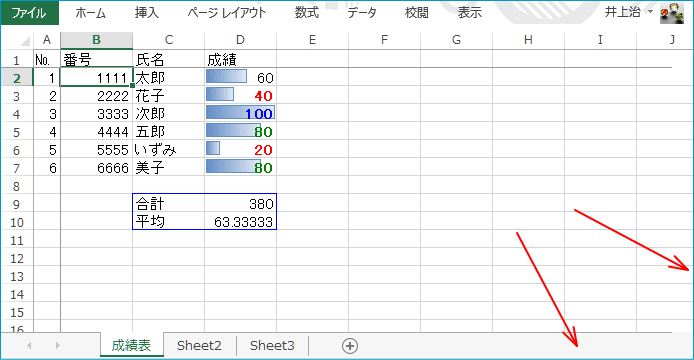Select 五郎's score cell showing 80
The width and height of the screenshot is (694, 360).
[240, 132]
